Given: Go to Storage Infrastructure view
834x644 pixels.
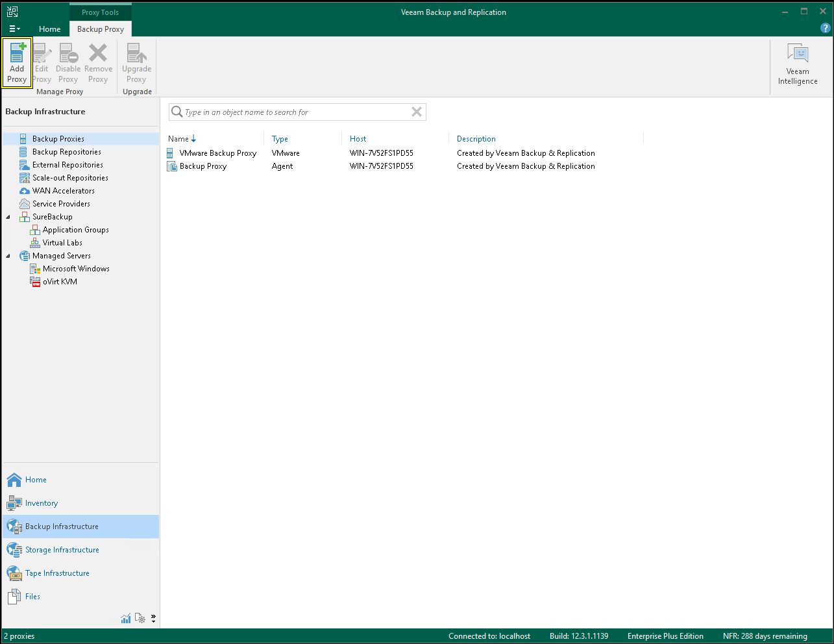Looking at the screenshot, I should click(62, 550).
